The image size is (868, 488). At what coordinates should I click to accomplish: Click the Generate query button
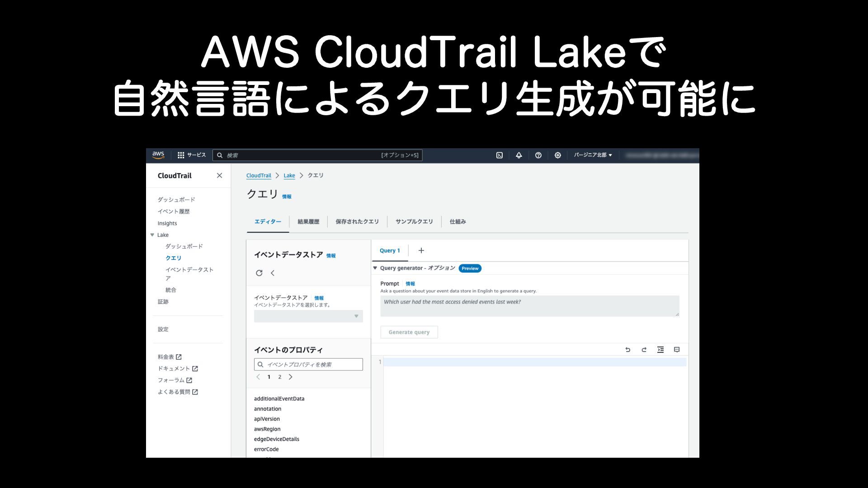click(409, 332)
